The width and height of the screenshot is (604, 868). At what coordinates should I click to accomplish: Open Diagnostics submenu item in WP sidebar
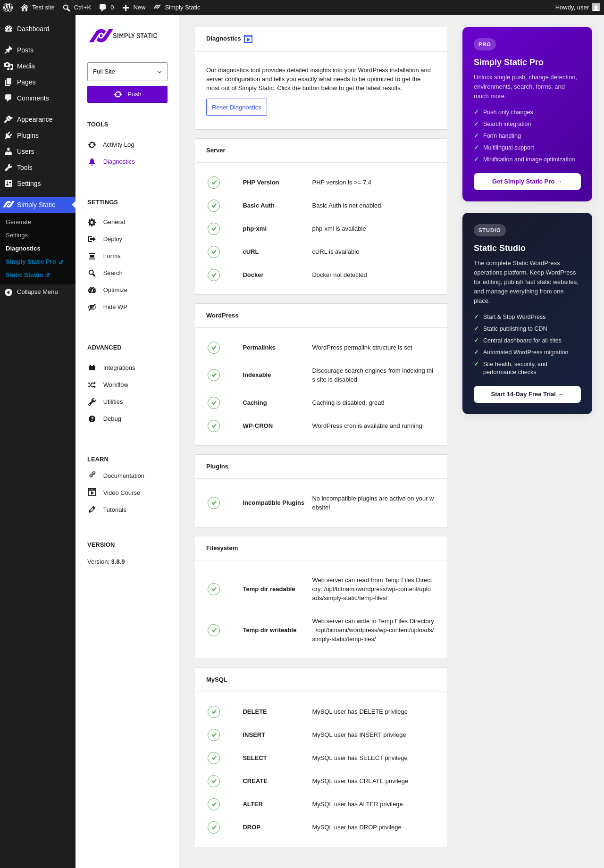pyautogui.click(x=23, y=249)
